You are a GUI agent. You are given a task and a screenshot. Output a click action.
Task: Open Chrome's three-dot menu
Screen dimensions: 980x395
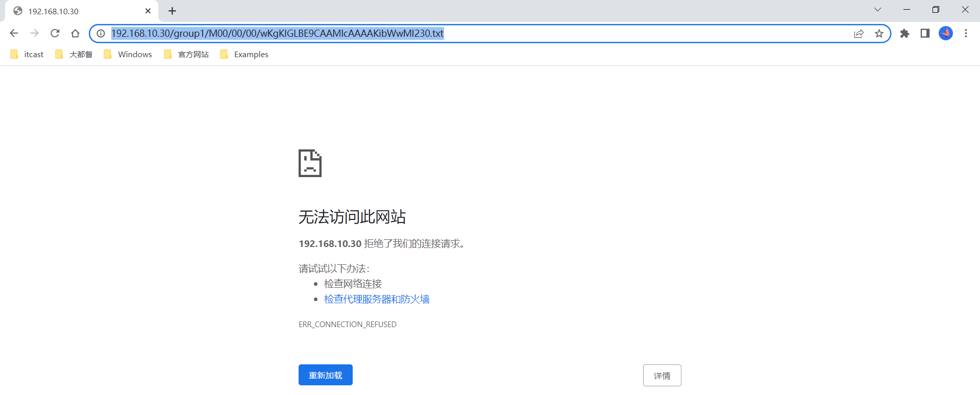(966, 33)
